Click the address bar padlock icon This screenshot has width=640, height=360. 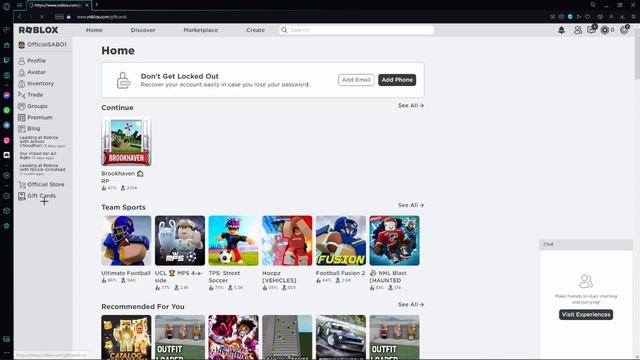pyautogui.click(x=69, y=17)
